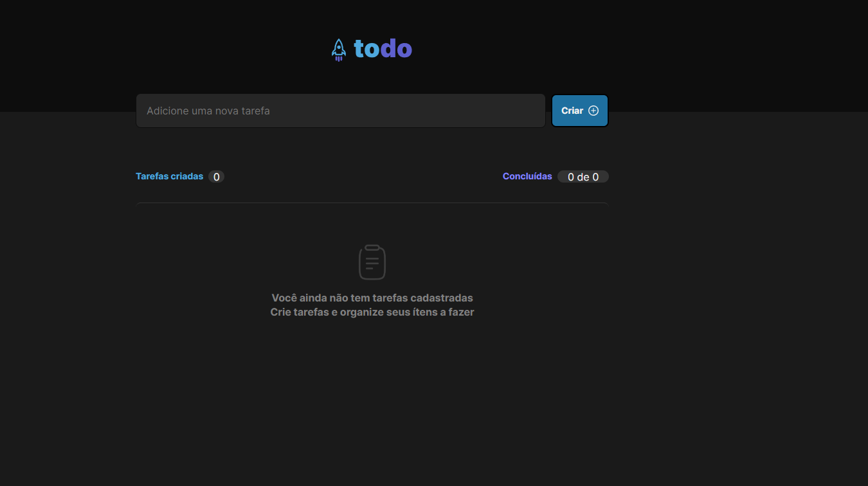Image resolution: width=868 pixels, height=486 pixels.
Task: Click the rocket nose cone in the logo
Action: (339, 40)
